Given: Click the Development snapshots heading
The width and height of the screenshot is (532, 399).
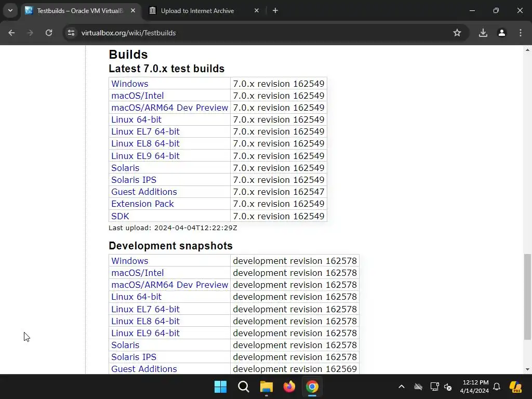Looking at the screenshot, I should (170, 246).
